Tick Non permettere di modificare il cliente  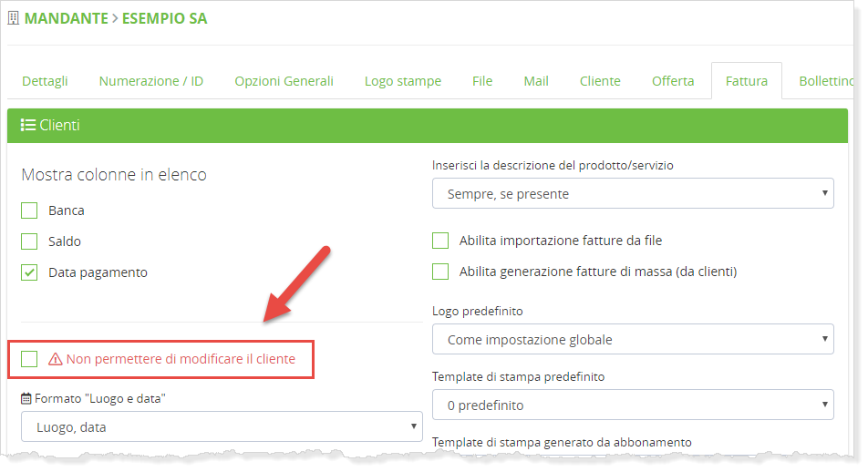[30, 359]
